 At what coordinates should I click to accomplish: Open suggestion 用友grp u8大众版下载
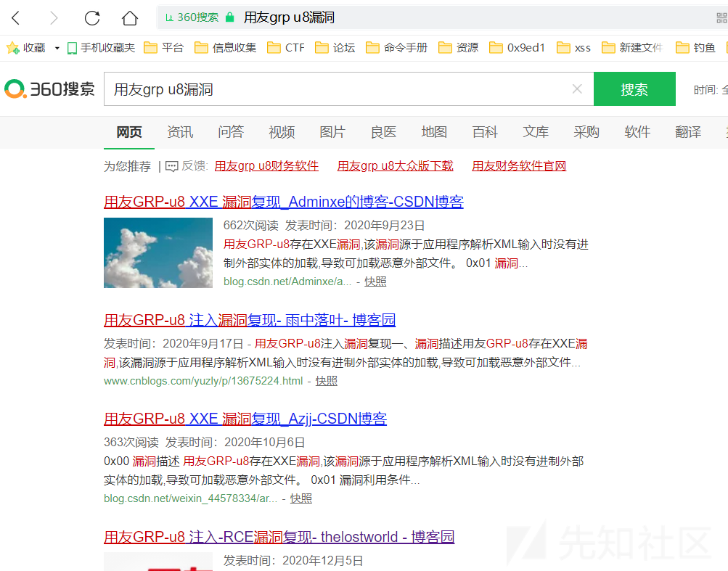395,166
